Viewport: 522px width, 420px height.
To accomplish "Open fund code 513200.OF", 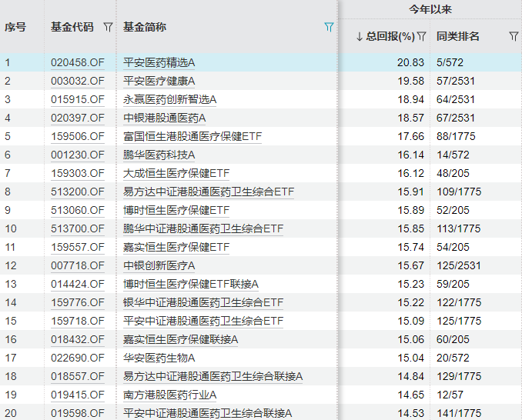I will [78, 192].
